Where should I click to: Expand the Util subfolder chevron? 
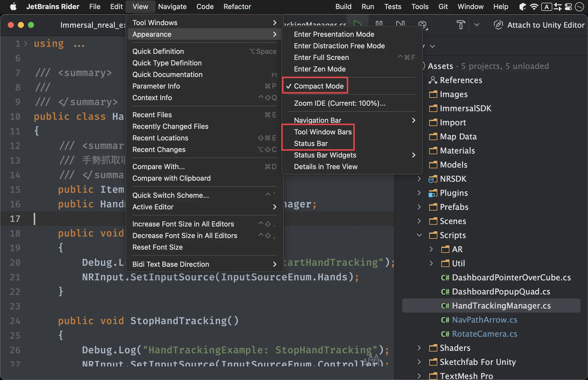click(431, 263)
